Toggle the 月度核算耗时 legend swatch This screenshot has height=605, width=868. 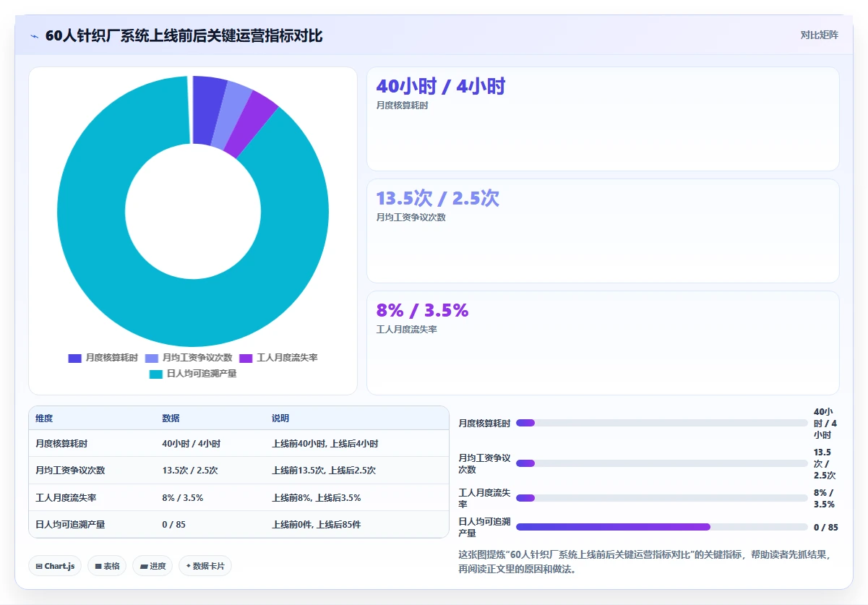coord(74,358)
